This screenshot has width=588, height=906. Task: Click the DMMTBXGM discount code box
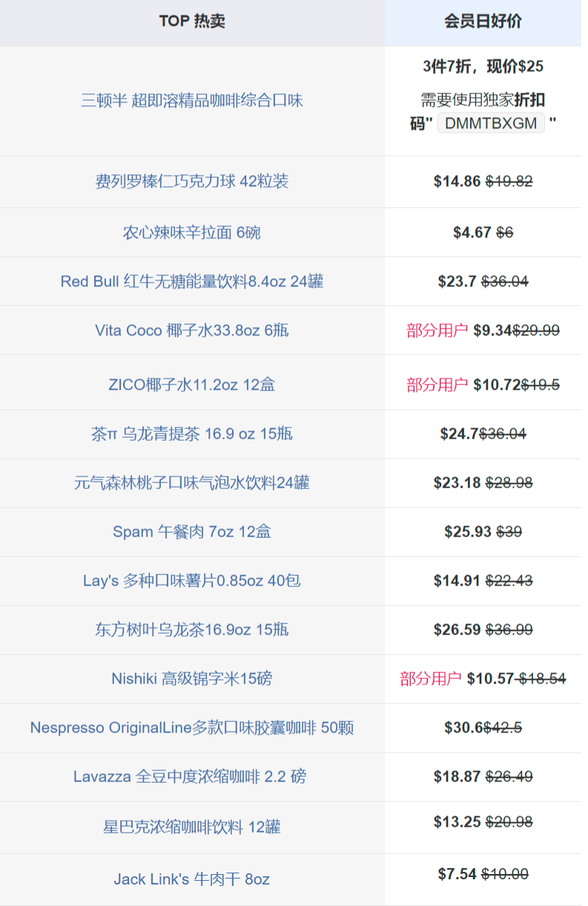(491, 123)
